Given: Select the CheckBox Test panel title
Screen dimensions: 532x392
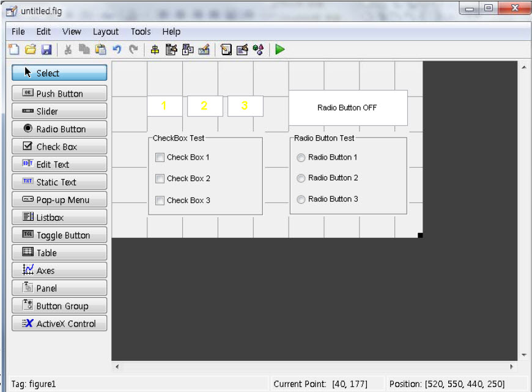Looking at the screenshot, I should point(179,138).
